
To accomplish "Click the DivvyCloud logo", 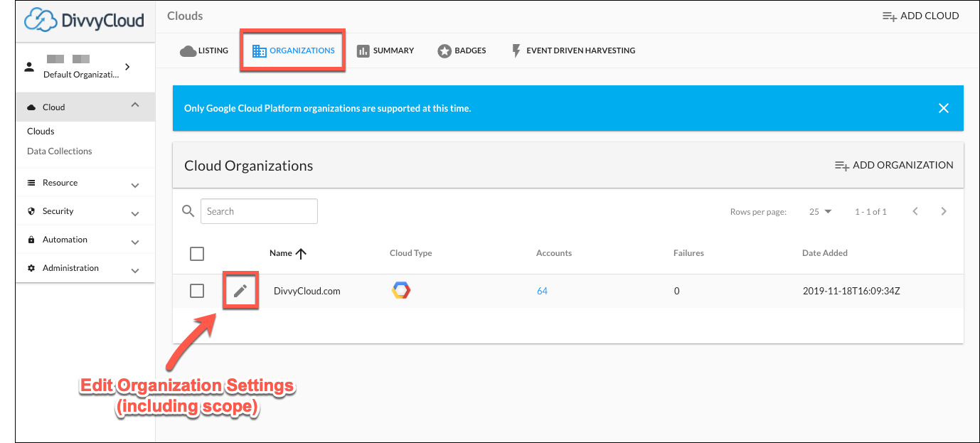I will pyautogui.click(x=84, y=20).
